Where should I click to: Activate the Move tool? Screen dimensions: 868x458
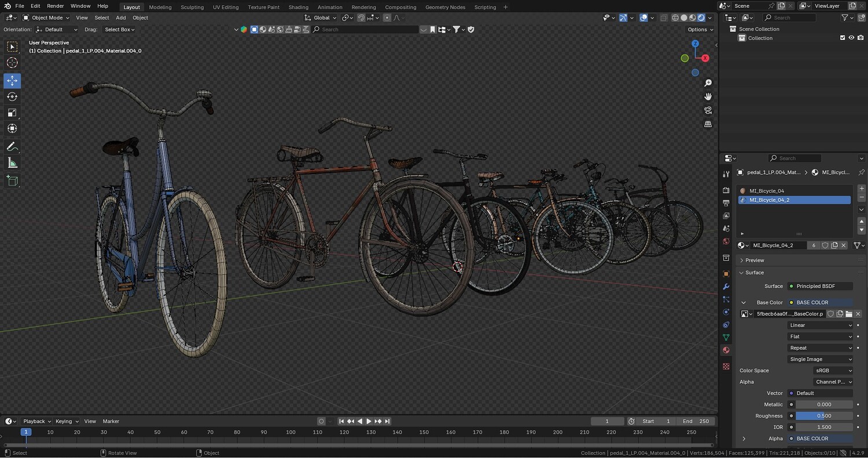tap(12, 80)
